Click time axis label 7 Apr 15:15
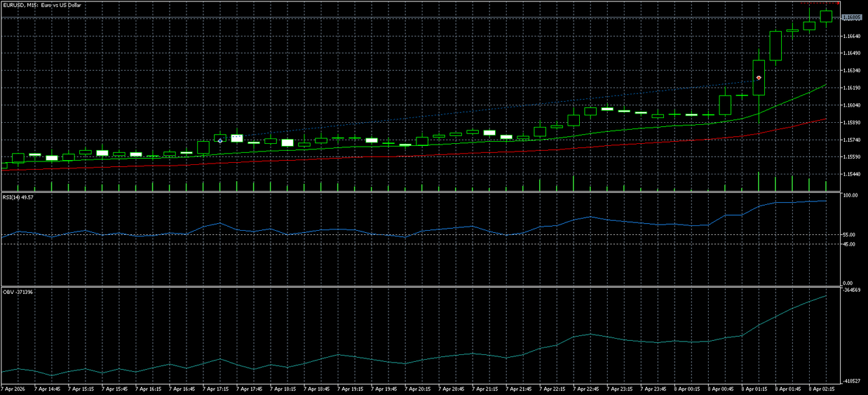This screenshot has height=395, width=868. [81, 390]
